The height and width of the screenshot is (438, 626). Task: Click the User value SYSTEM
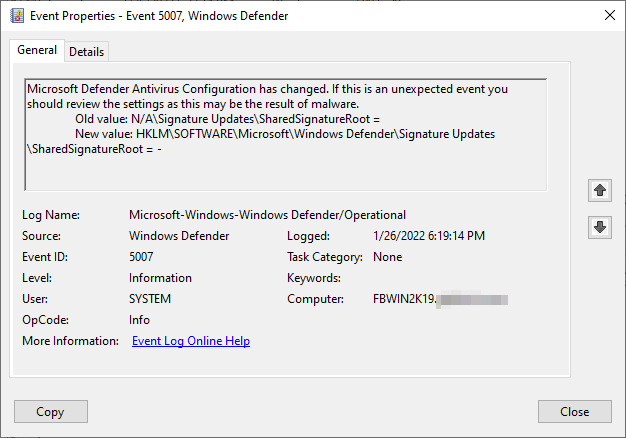pos(150,299)
